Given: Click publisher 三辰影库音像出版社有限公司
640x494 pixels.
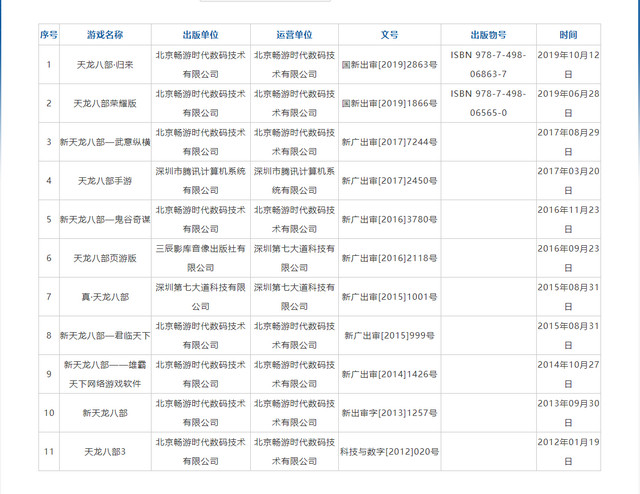Looking at the screenshot, I should pyautogui.click(x=200, y=258).
